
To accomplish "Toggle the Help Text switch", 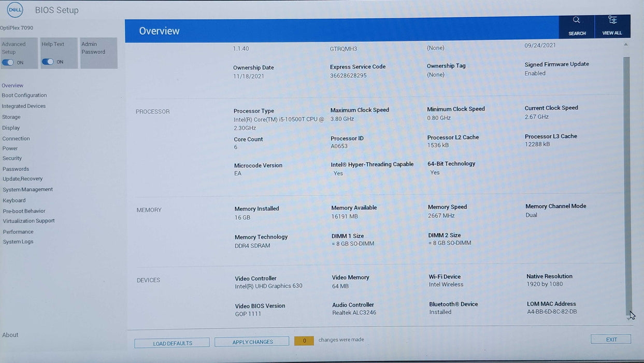I will pyautogui.click(x=48, y=62).
